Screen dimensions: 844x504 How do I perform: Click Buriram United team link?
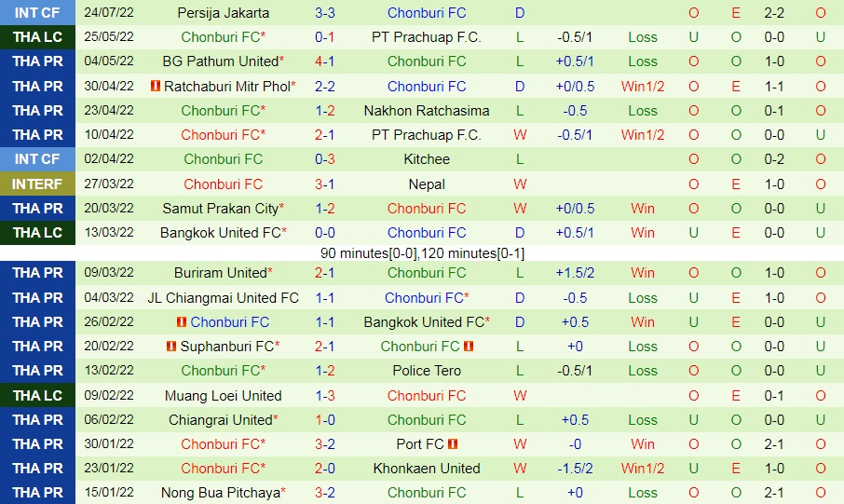[220, 273]
